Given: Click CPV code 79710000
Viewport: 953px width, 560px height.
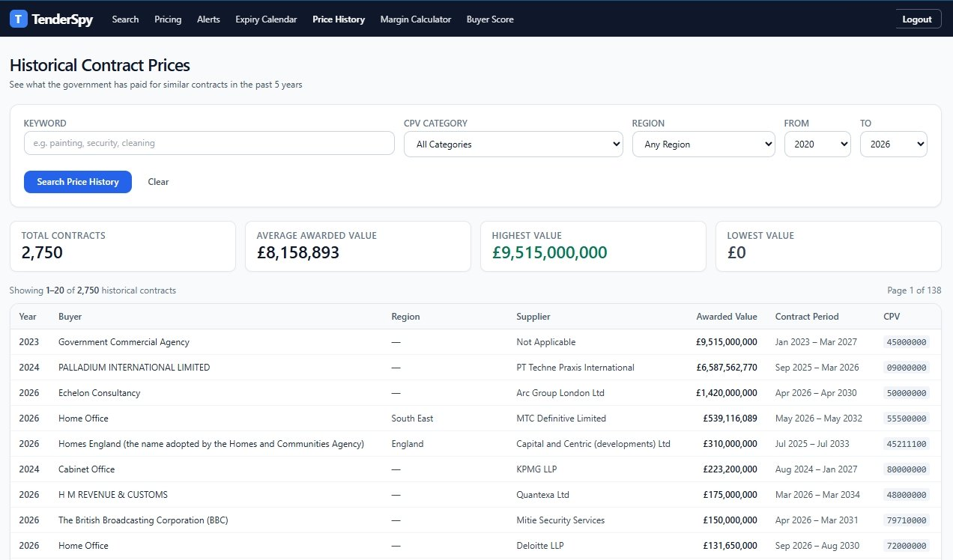Looking at the screenshot, I should (907, 520).
